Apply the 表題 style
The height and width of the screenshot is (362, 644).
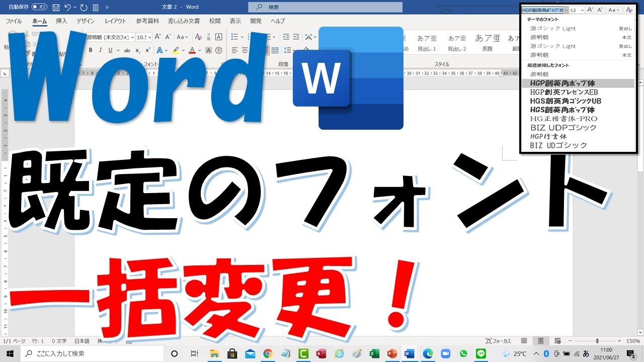click(x=488, y=42)
